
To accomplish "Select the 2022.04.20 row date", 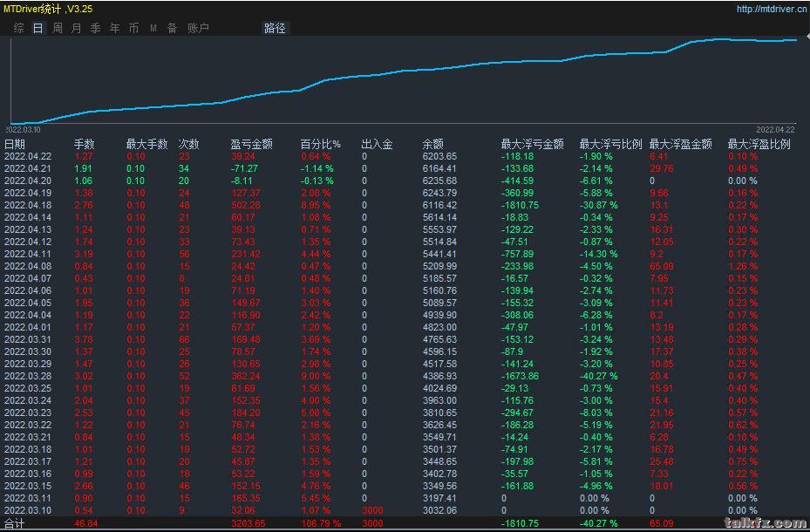I will point(28,181).
